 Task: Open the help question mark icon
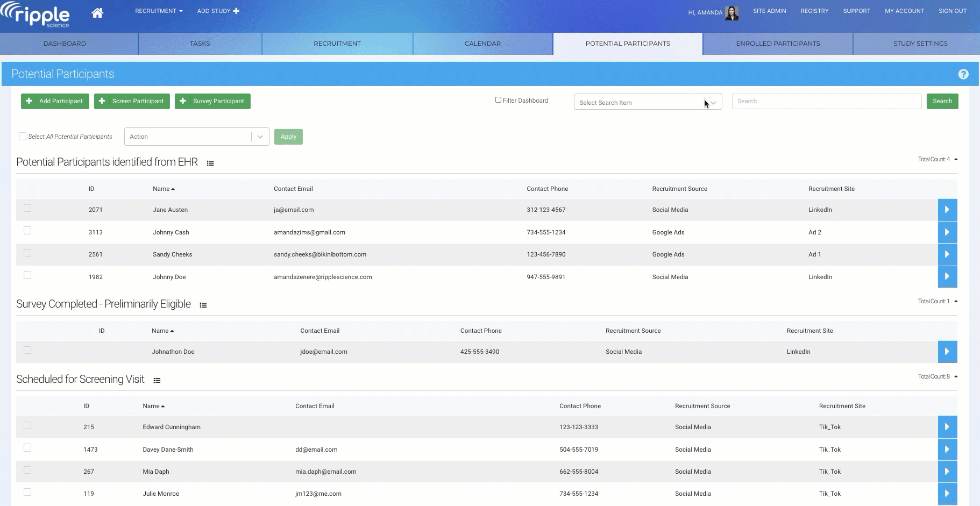[963, 74]
